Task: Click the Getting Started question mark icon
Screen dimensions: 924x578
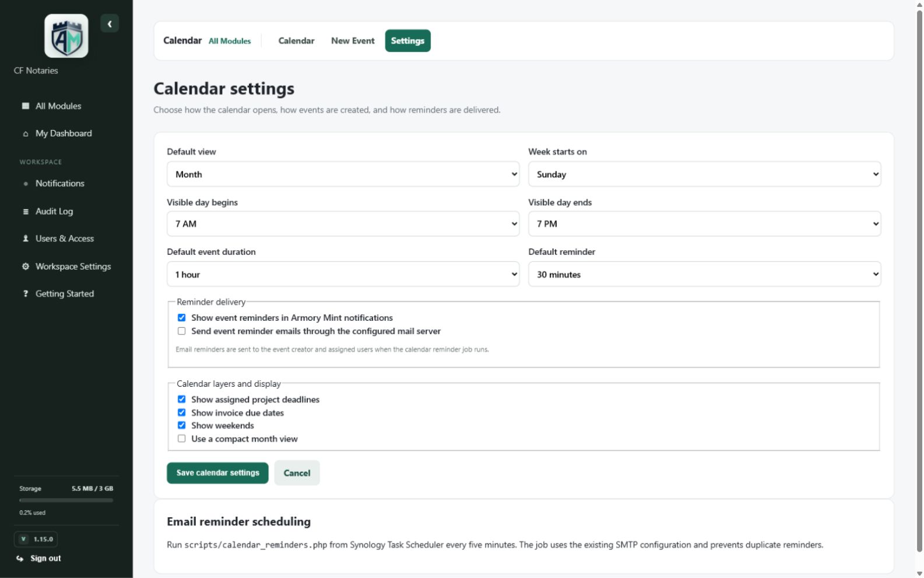Action: point(26,294)
